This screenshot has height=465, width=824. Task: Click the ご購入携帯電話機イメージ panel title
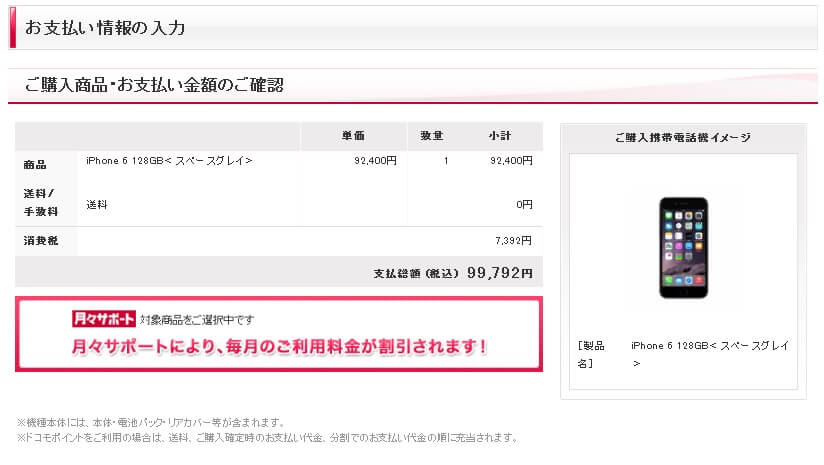683,138
